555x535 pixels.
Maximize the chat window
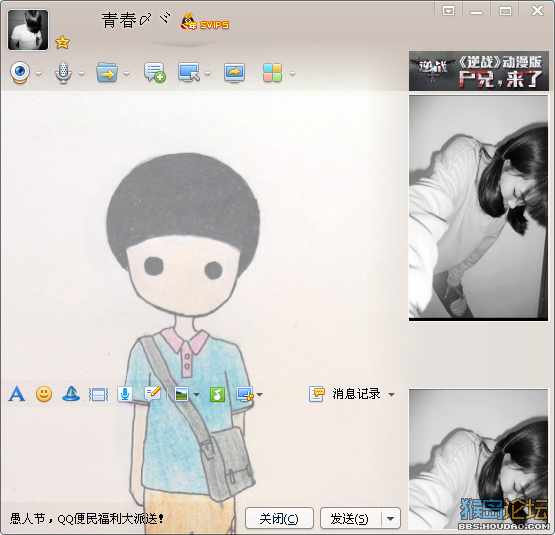[505, 11]
